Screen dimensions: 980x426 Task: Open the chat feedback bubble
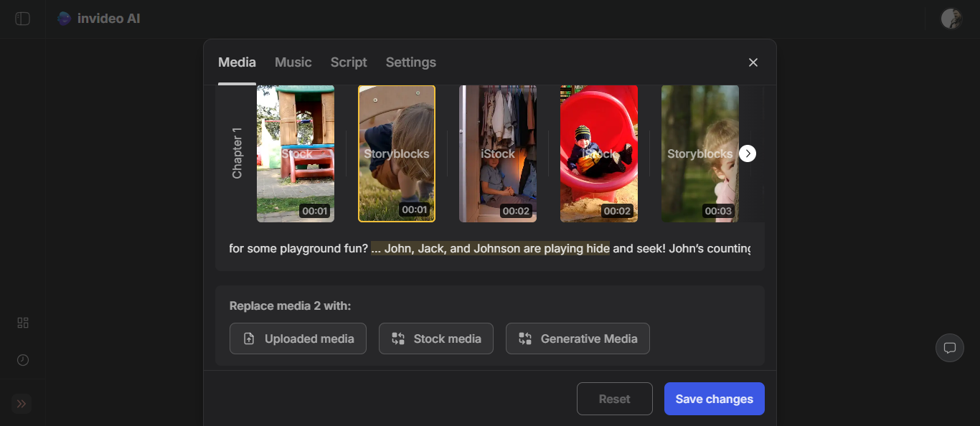click(x=950, y=348)
